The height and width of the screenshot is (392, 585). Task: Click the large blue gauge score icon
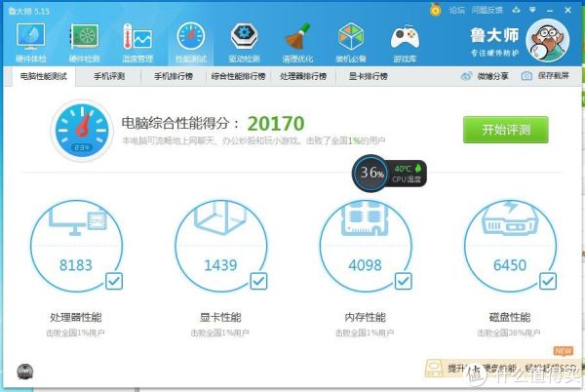tap(82, 131)
